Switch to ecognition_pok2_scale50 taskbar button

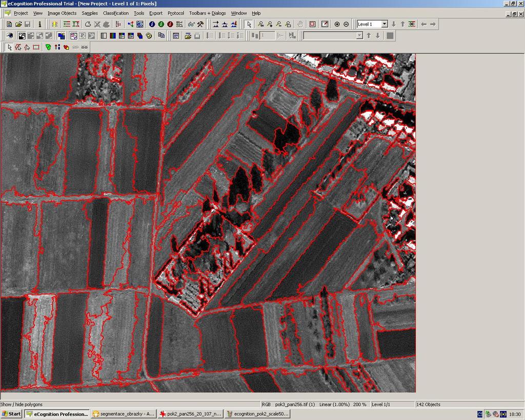point(257,414)
